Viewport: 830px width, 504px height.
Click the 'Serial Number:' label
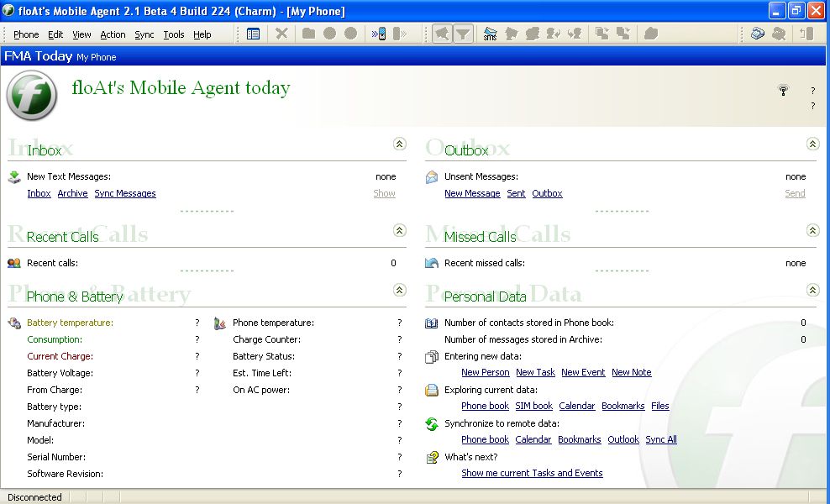[x=56, y=457]
